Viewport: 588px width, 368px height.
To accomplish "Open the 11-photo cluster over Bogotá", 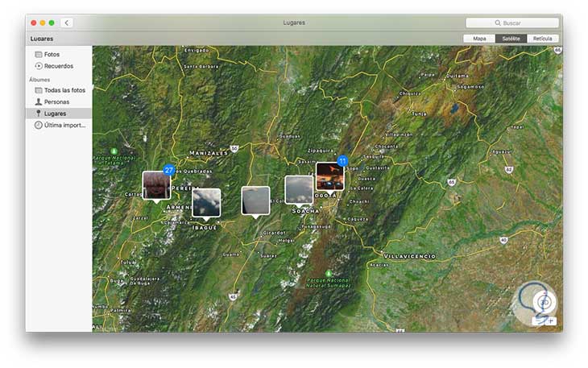I will point(330,176).
